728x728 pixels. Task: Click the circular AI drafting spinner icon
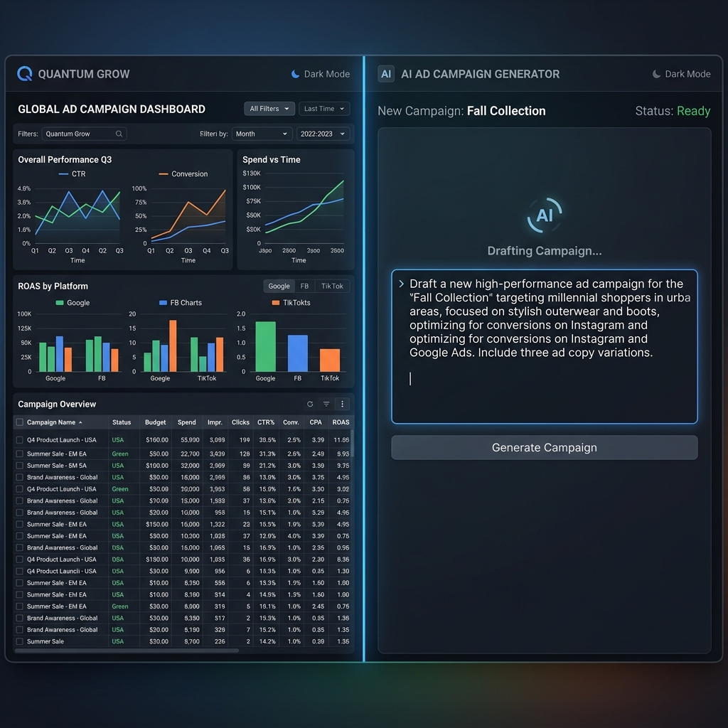(x=545, y=215)
